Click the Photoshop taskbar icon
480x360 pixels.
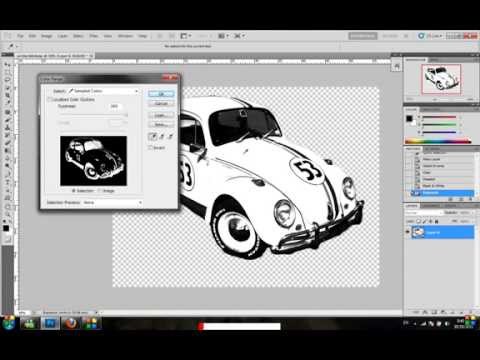click(x=50, y=323)
